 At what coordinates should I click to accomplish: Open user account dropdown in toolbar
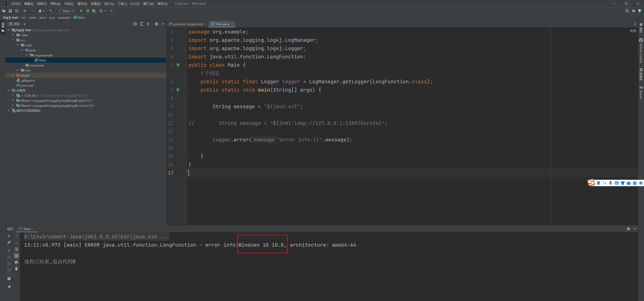point(41,11)
